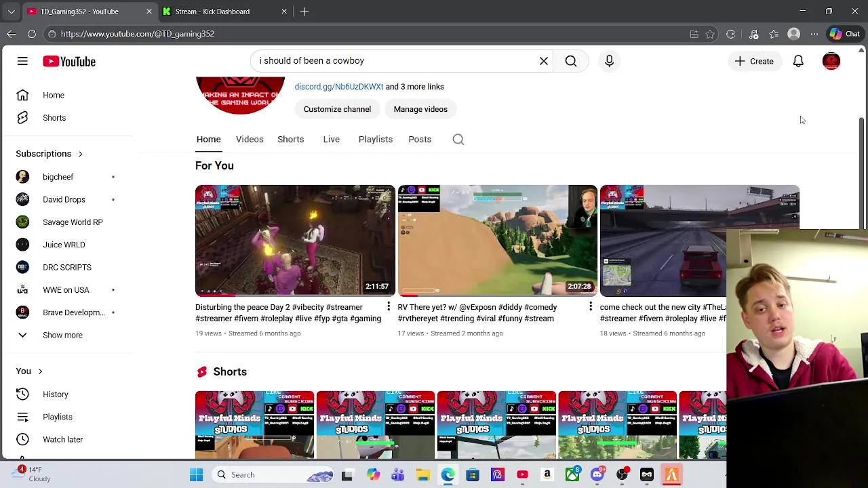Click the magnifier search button next to search box
This screenshot has width=868, height=488.
[x=571, y=61]
